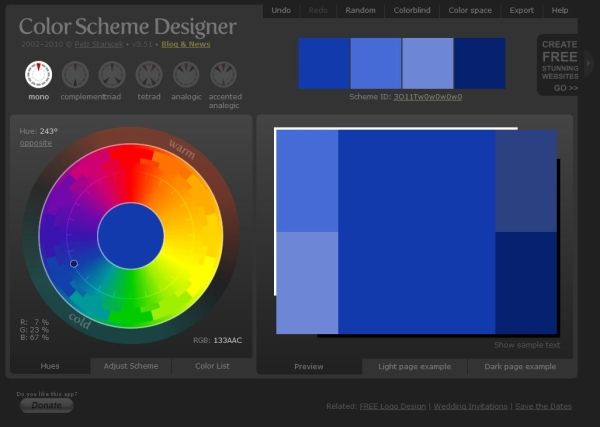
Task: Switch to the Adjust Scheme tab
Action: tap(131, 366)
